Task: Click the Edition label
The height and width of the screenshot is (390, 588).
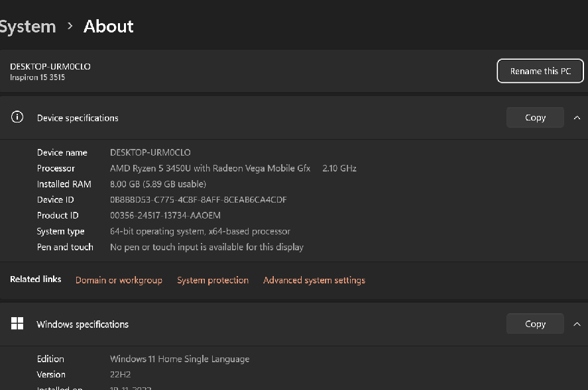Action: (50, 359)
